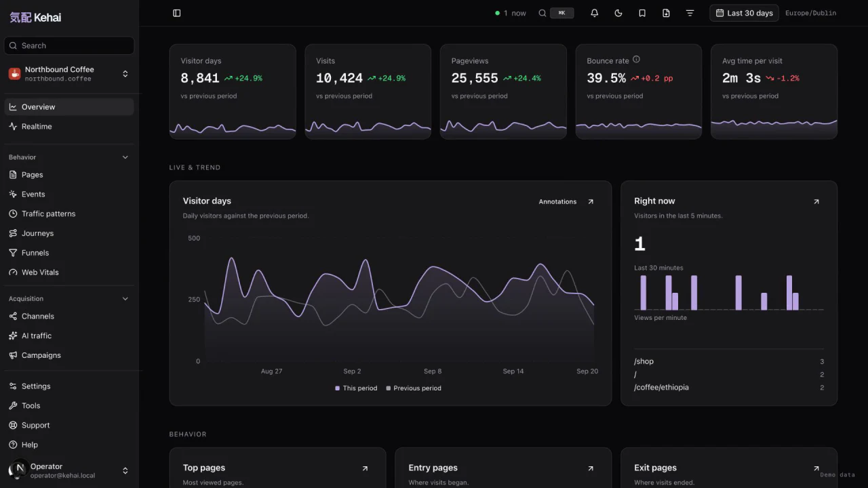Open the Realtime view
Screen dimensions: 868x488
[69, 127]
